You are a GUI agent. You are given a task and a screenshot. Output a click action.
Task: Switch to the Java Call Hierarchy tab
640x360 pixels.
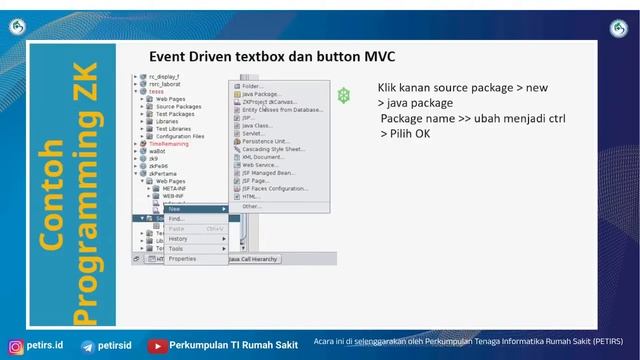[254, 259]
